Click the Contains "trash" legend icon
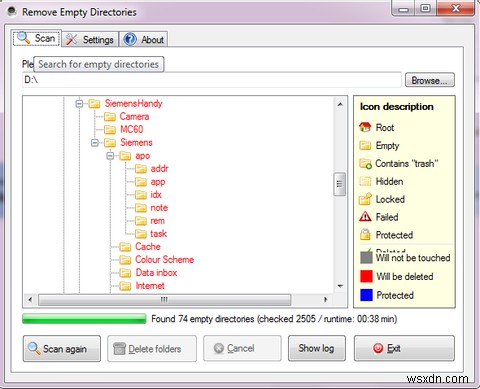Image resolution: width=480 pixels, height=389 pixels. [365, 164]
